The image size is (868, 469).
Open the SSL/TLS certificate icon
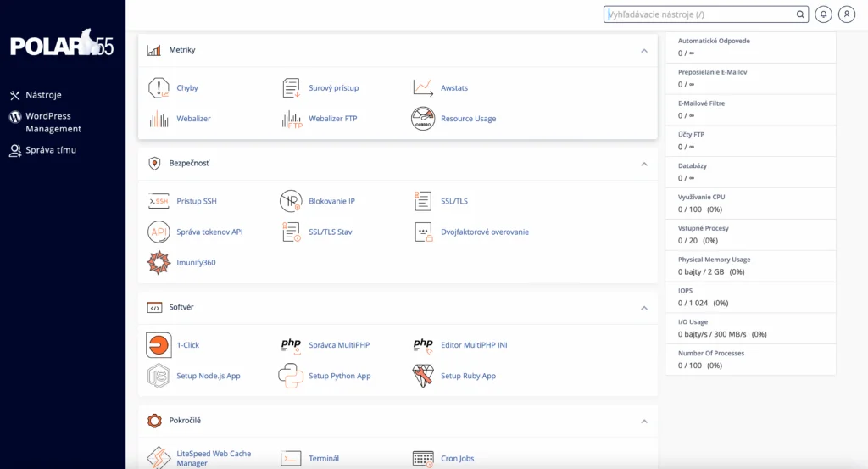click(423, 201)
